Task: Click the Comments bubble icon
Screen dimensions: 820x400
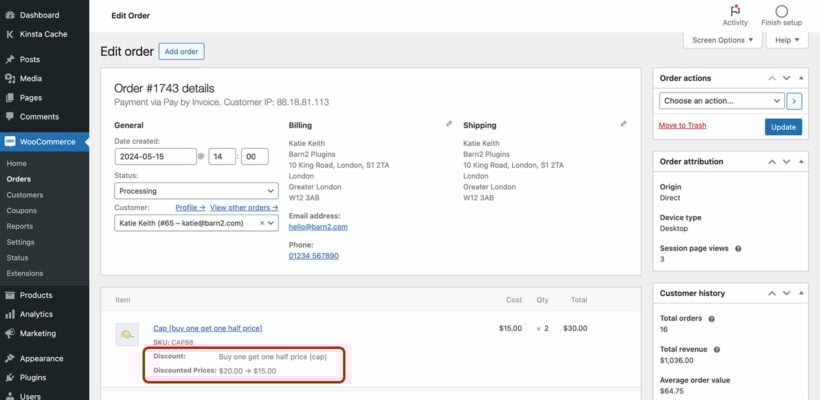Action: [x=9, y=117]
